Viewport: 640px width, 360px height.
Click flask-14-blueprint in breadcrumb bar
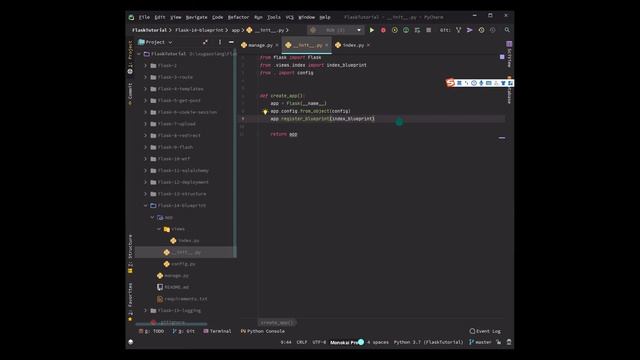coord(199,30)
